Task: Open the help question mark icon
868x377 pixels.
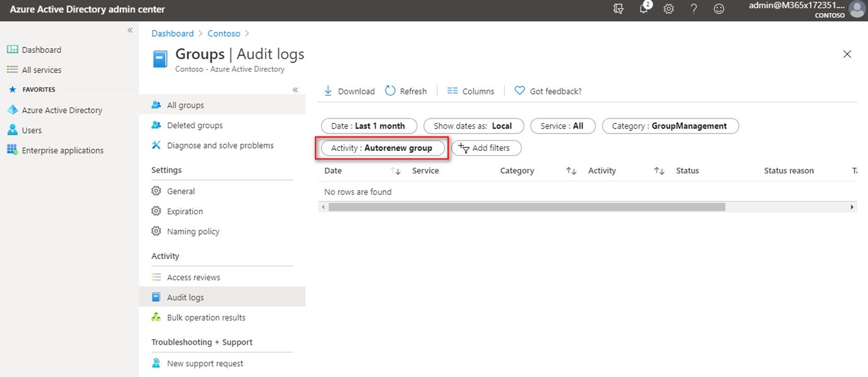Action: (694, 9)
